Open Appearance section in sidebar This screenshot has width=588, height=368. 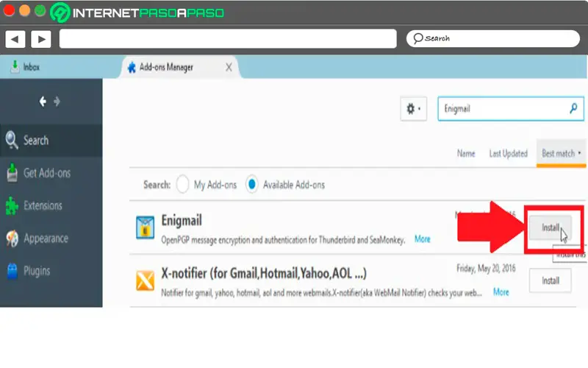pyautogui.click(x=51, y=238)
